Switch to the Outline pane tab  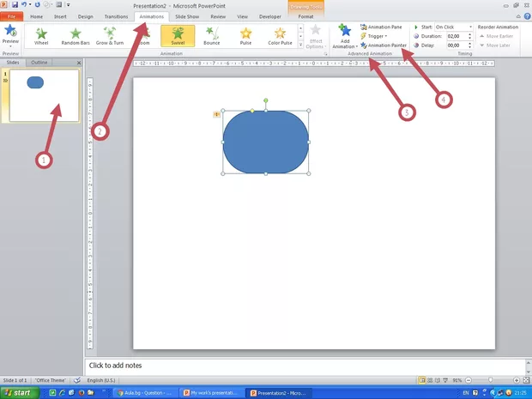pyautogui.click(x=39, y=63)
